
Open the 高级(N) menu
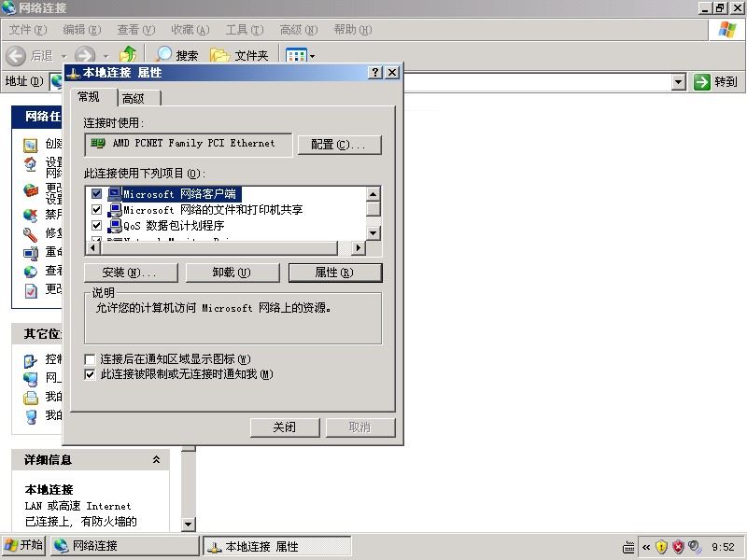(x=299, y=30)
